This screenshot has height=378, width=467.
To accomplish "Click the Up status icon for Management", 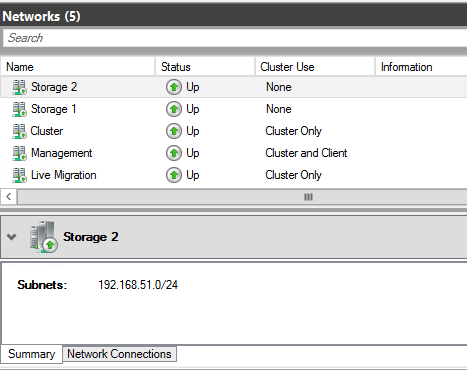I will point(174,153).
